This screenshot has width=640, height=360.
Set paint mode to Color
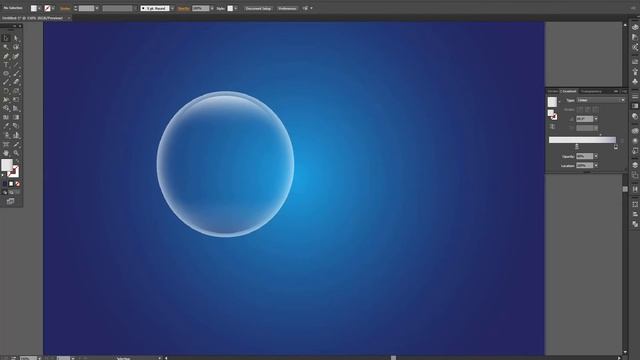point(5,184)
